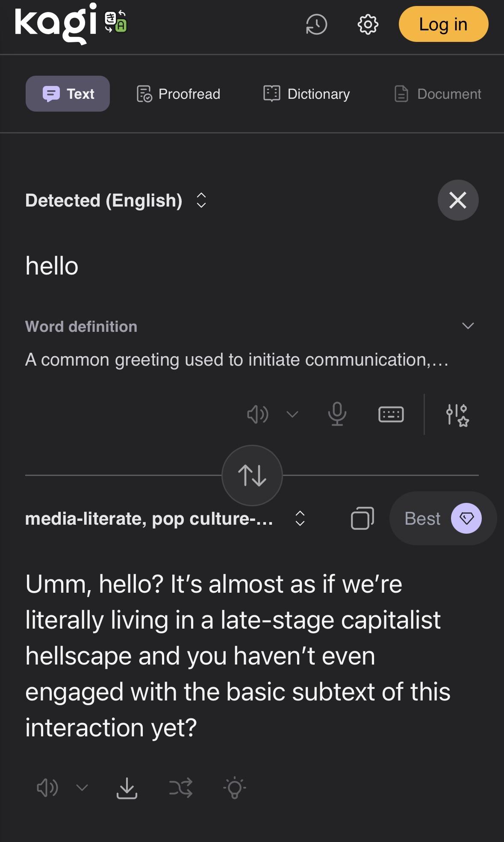Screen dimensions: 504x842
Task: Expand the Word definition section
Action: coord(468,326)
